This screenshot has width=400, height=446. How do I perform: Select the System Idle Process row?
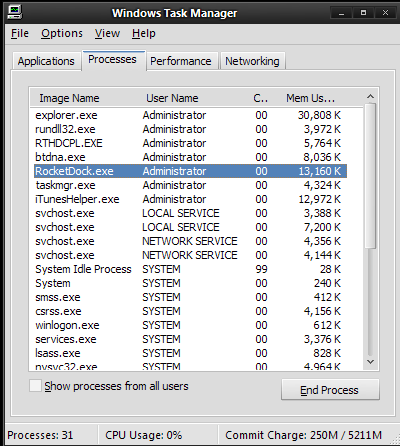[x=191, y=269]
